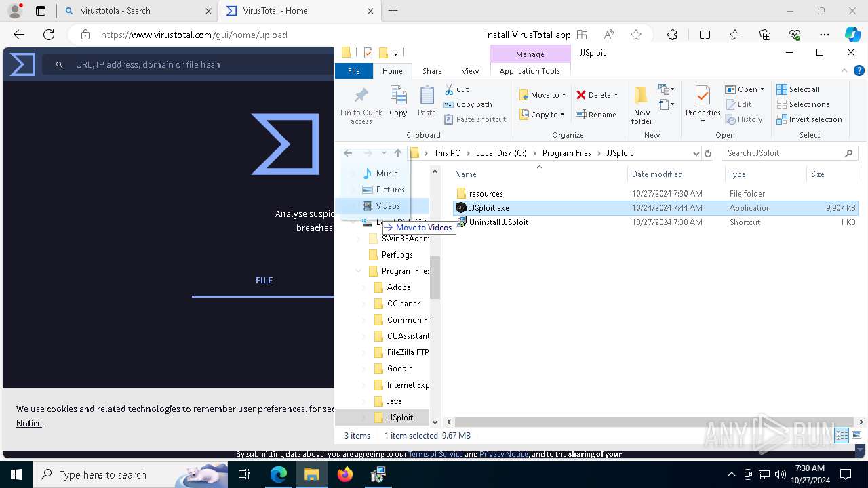Click the ribbon help question icon
Viewport: 868px width, 488px height.
pos(859,70)
